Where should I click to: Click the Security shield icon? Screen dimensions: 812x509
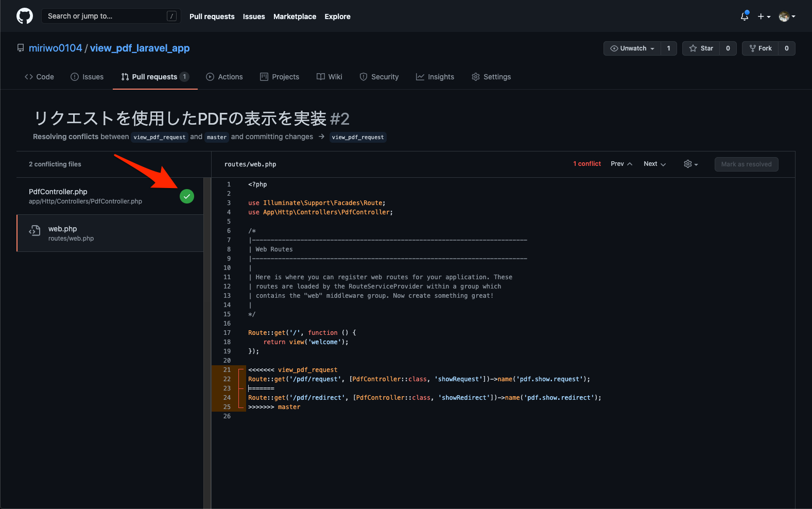coord(364,77)
